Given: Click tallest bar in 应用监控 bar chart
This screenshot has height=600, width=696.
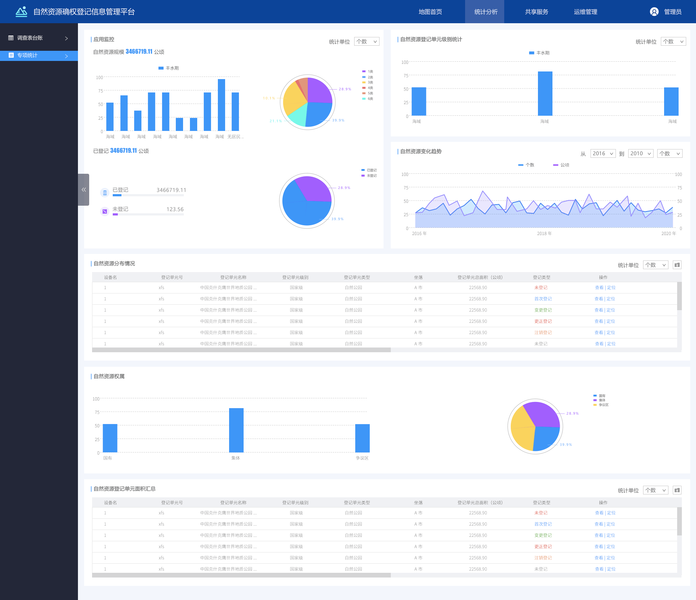Looking at the screenshot, I should 221,105.
